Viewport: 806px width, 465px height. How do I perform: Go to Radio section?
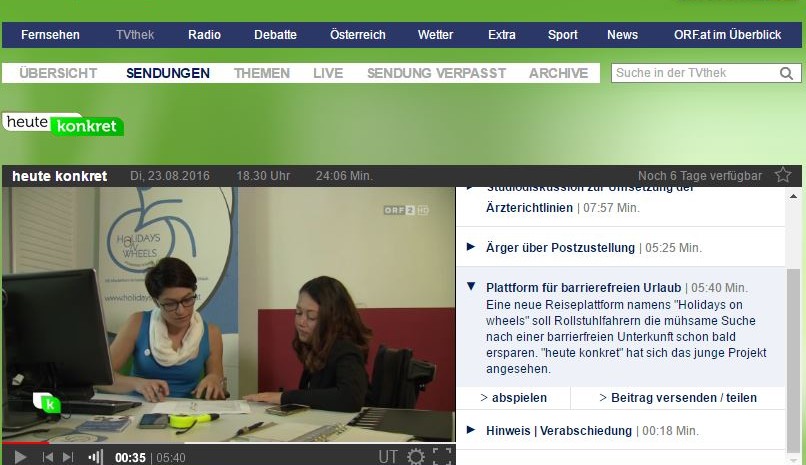(x=204, y=35)
